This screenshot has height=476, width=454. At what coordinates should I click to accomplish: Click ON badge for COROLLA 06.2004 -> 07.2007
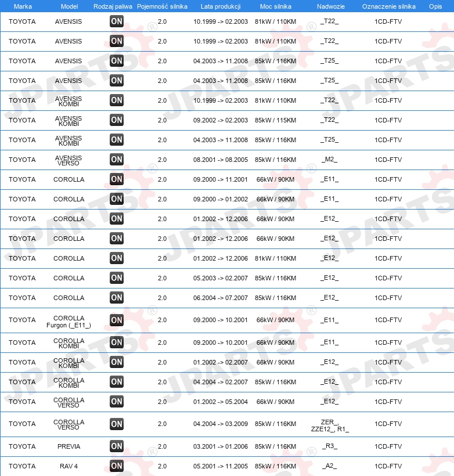(117, 297)
